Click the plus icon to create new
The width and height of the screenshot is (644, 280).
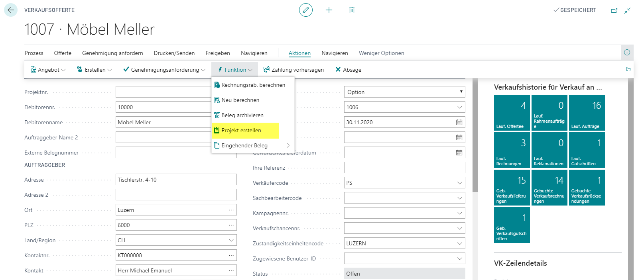pyautogui.click(x=329, y=10)
